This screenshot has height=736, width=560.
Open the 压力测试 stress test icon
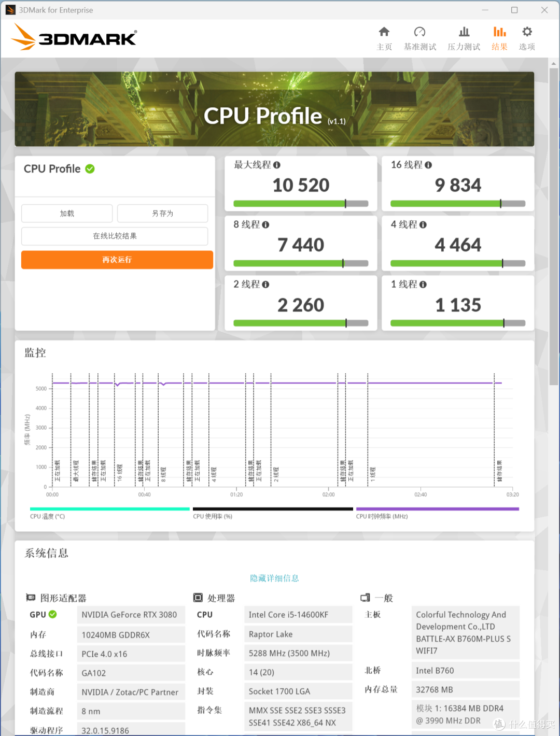(x=464, y=32)
